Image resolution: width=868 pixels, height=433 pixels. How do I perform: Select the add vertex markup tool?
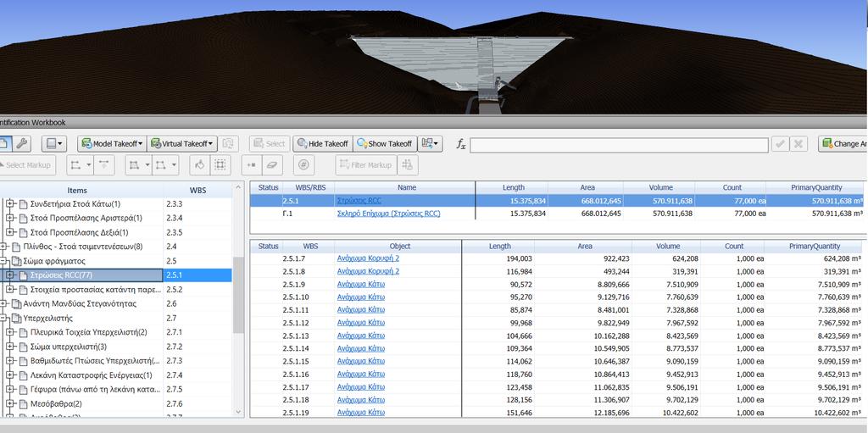point(251,165)
